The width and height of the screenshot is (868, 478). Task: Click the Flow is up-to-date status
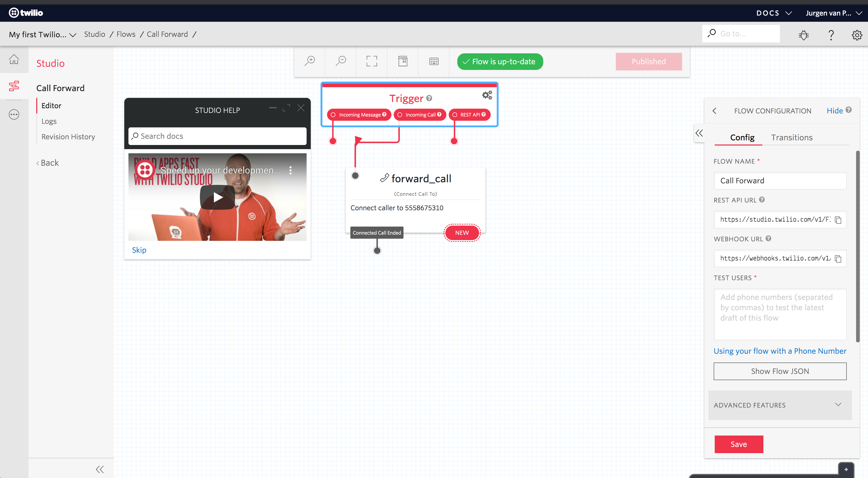(x=500, y=62)
